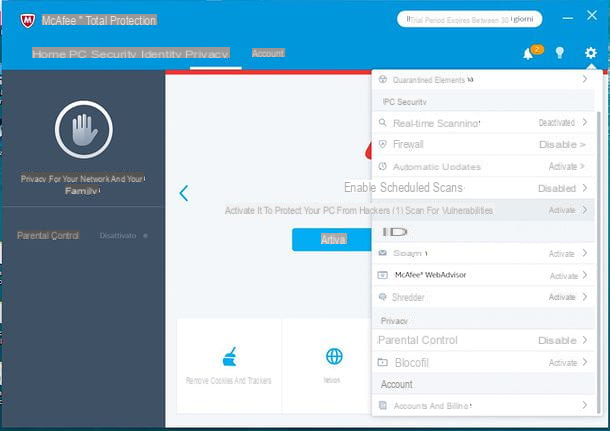The width and height of the screenshot is (610, 431).
Task: Open the tips lightbulb icon
Action: point(559,53)
